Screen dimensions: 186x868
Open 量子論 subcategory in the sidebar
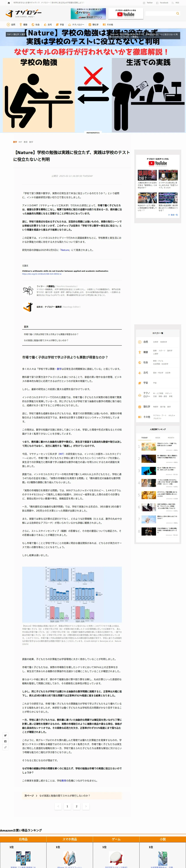click(x=163, y=407)
